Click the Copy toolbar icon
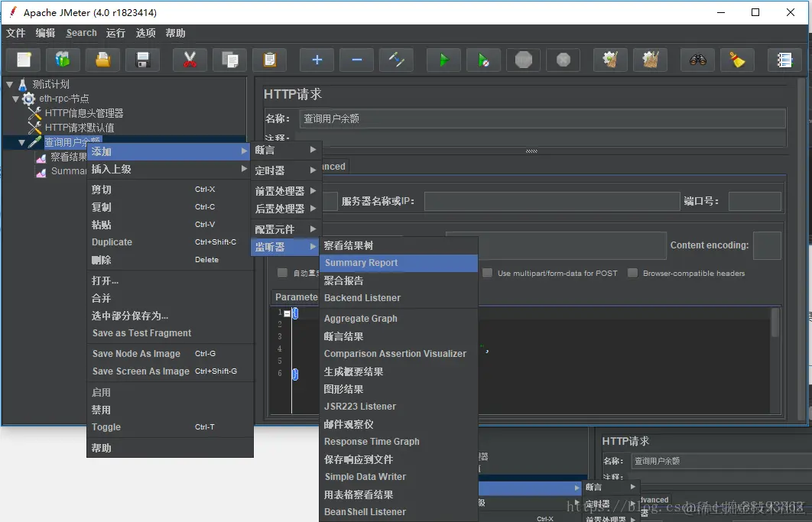The image size is (812, 522). click(x=230, y=60)
